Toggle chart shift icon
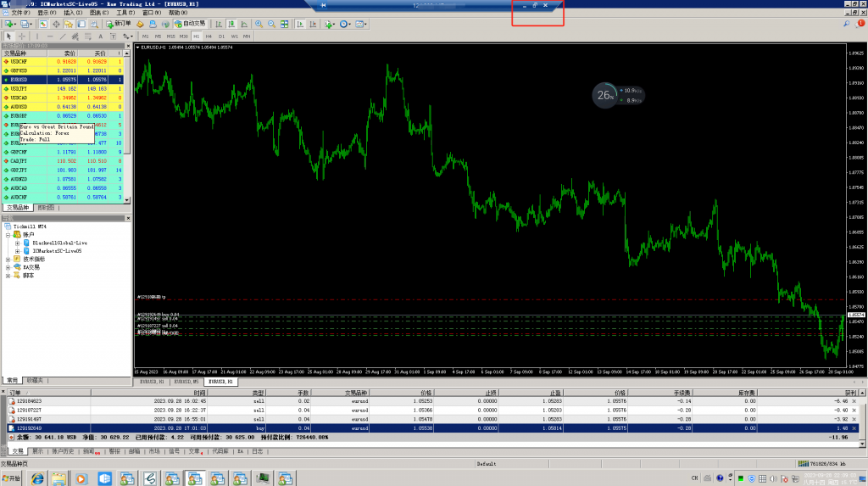This screenshot has height=486, width=868. 313,24
